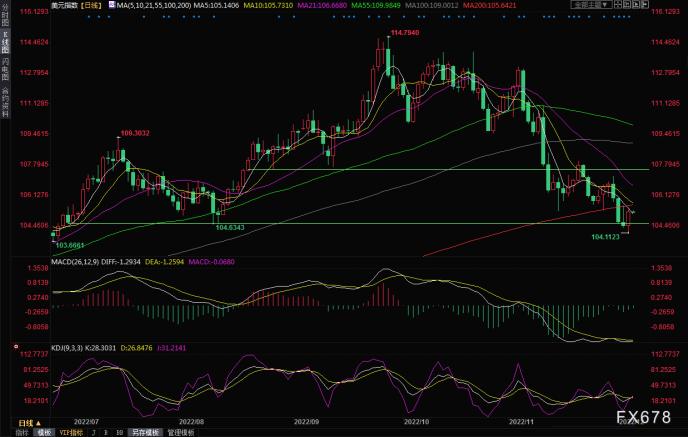This screenshot has height=437, width=688.
Task: Click the 2022/08 date axis label
Action: coord(191,422)
